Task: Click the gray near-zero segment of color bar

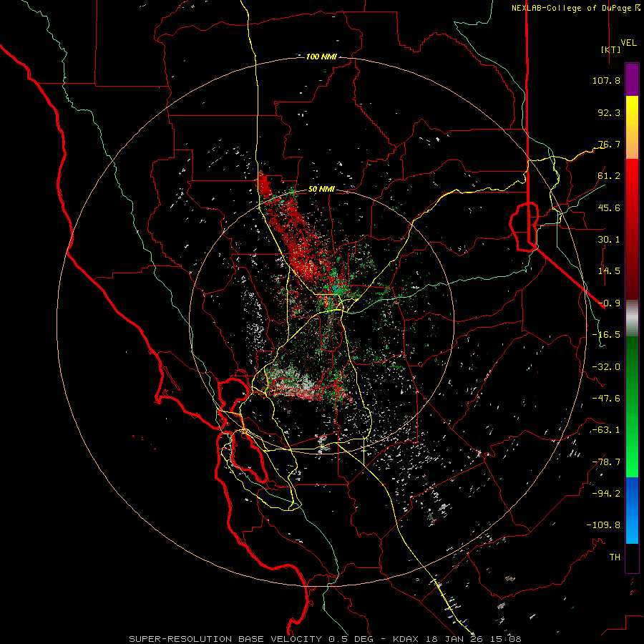Action: pyautogui.click(x=632, y=318)
